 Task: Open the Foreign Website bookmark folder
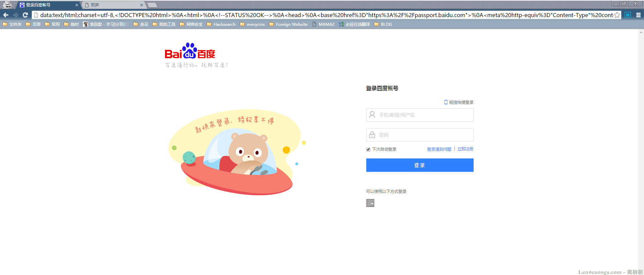pyautogui.click(x=288, y=24)
